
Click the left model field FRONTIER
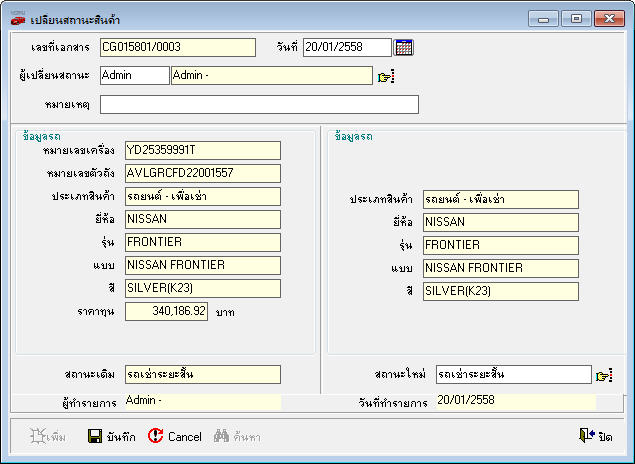[x=202, y=243]
